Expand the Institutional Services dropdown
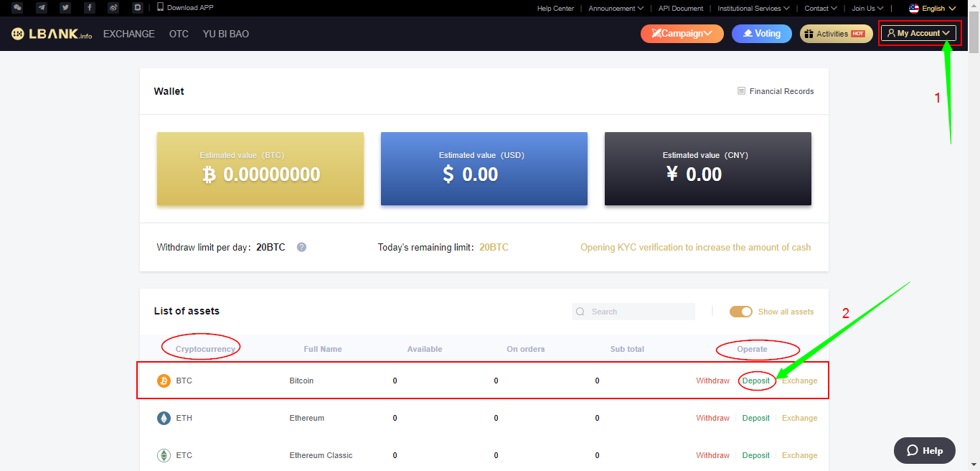The image size is (980, 471). [753, 9]
